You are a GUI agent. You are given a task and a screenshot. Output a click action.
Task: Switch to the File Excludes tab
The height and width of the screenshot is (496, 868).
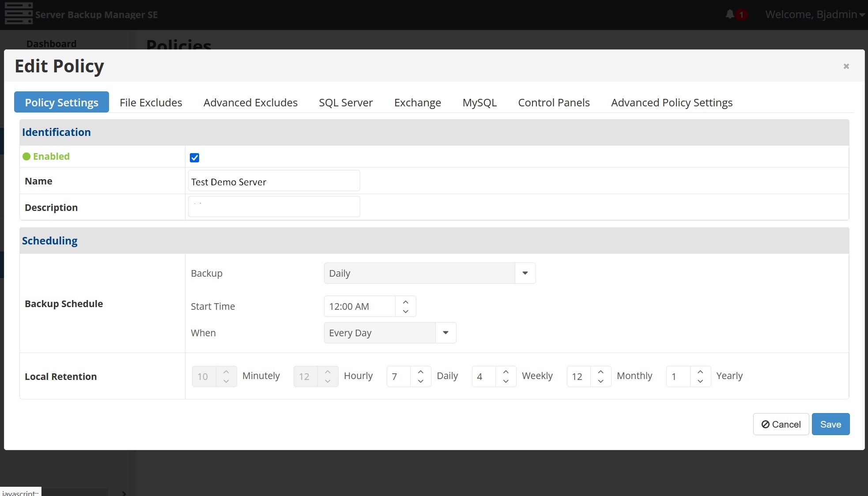[151, 102]
